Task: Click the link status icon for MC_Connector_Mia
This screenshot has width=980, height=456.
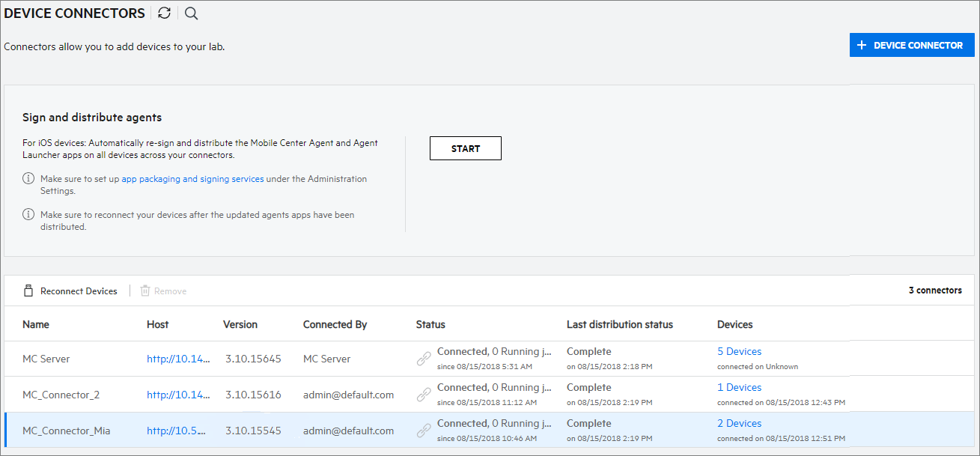Action: [424, 431]
